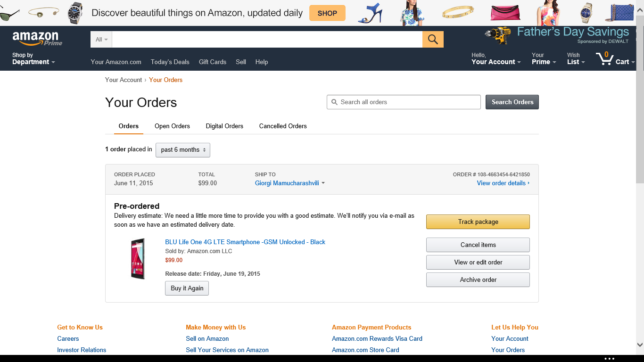644x362 pixels.
Task: Click the Cancel items button
Action: click(x=478, y=245)
